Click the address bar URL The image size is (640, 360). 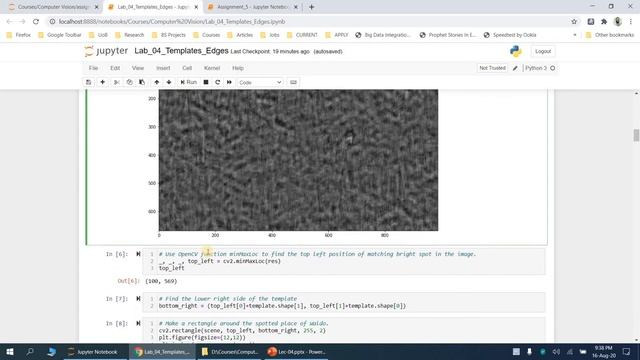click(x=172, y=22)
